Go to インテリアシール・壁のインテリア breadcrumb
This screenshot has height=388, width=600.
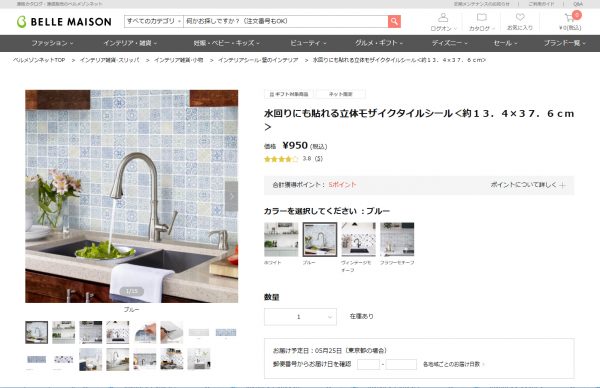[258, 60]
